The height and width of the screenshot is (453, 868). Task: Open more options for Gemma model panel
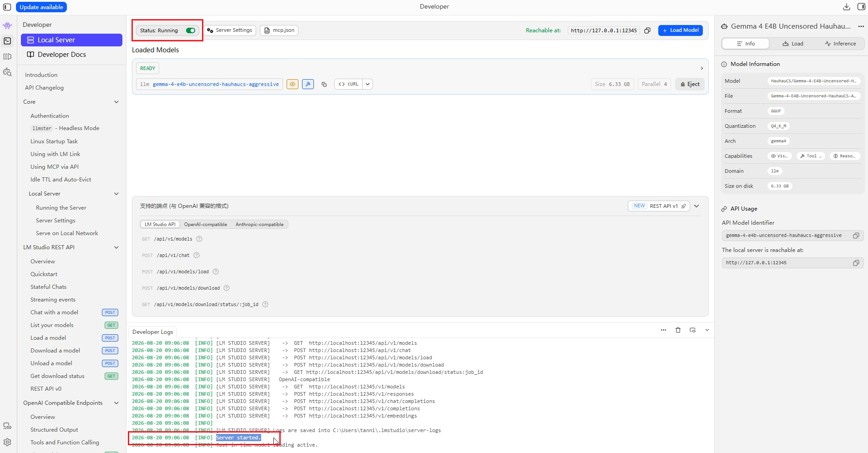click(x=861, y=26)
